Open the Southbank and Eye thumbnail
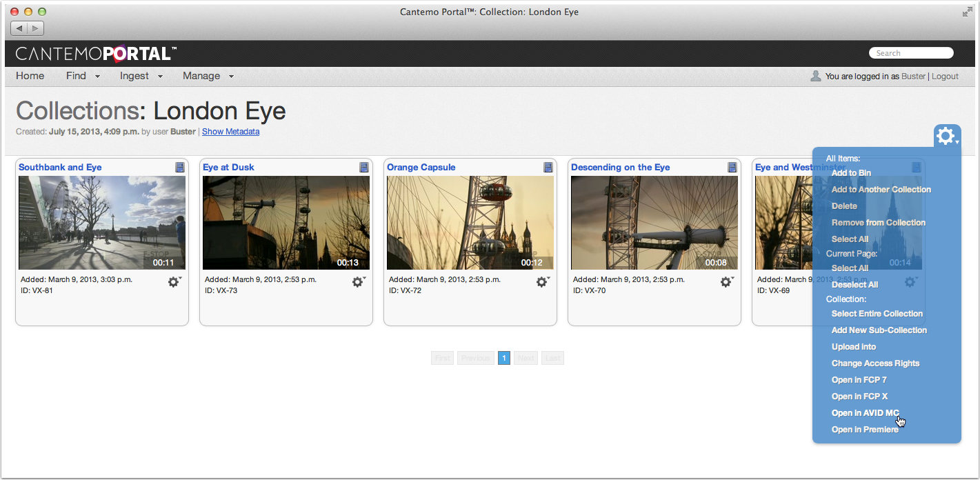Screen dimensions: 980x480 (x=102, y=223)
